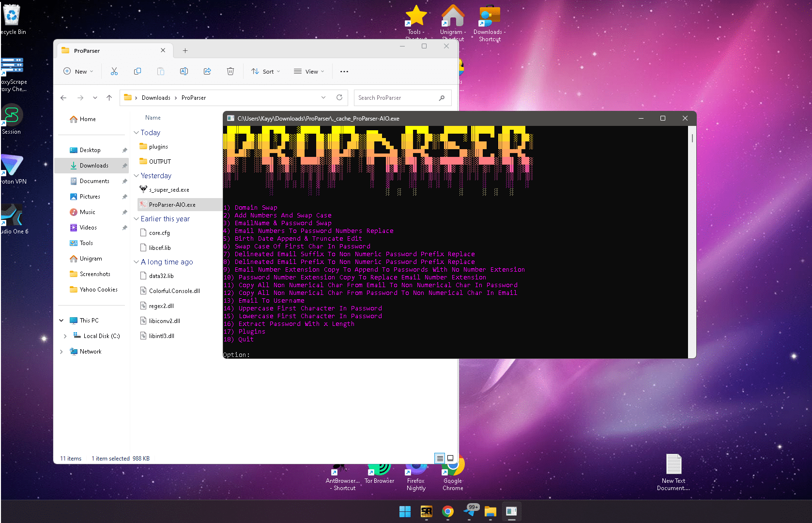
Task: Cut the selected ProParser-AIO.exe file
Action: (x=114, y=71)
